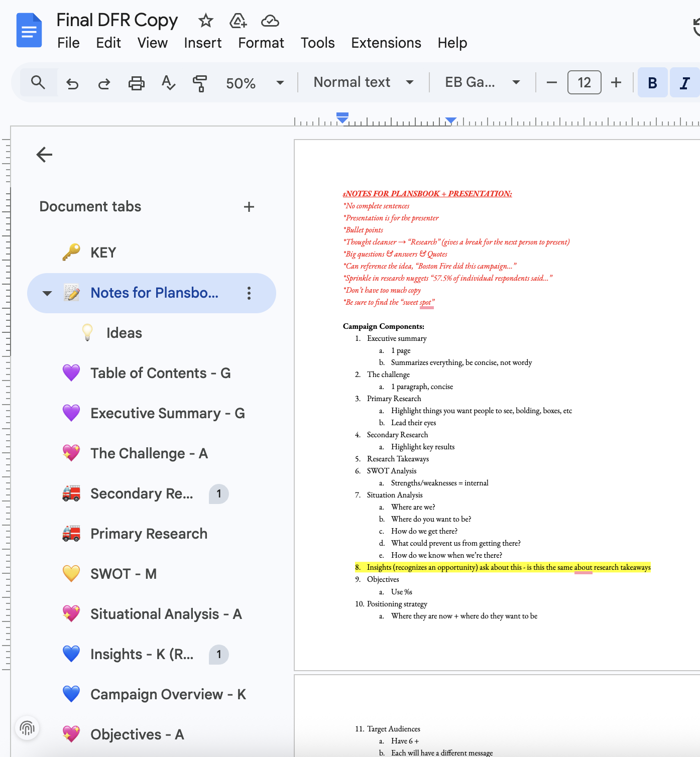Click the Final DFR Copy document title
The height and width of the screenshot is (757, 700).
pyautogui.click(x=117, y=21)
